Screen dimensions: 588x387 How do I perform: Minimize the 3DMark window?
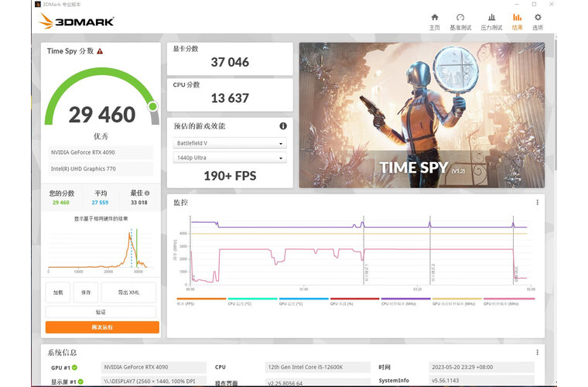coord(517,5)
